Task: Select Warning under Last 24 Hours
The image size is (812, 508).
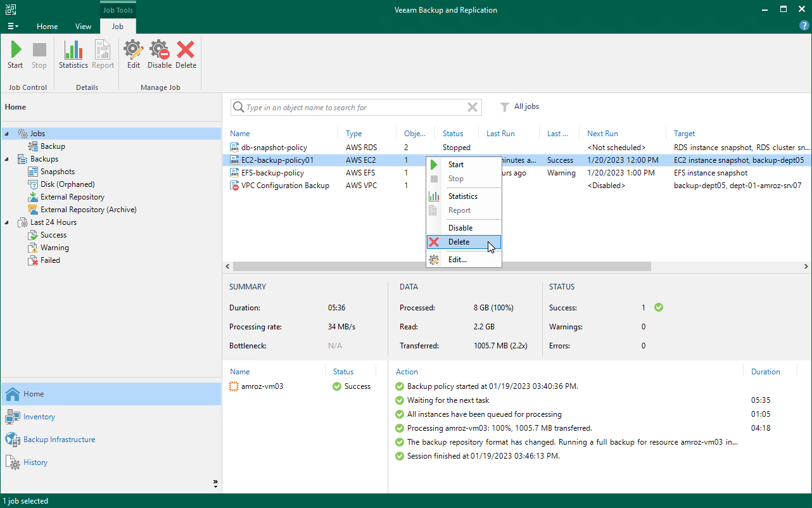Action: tap(54, 248)
